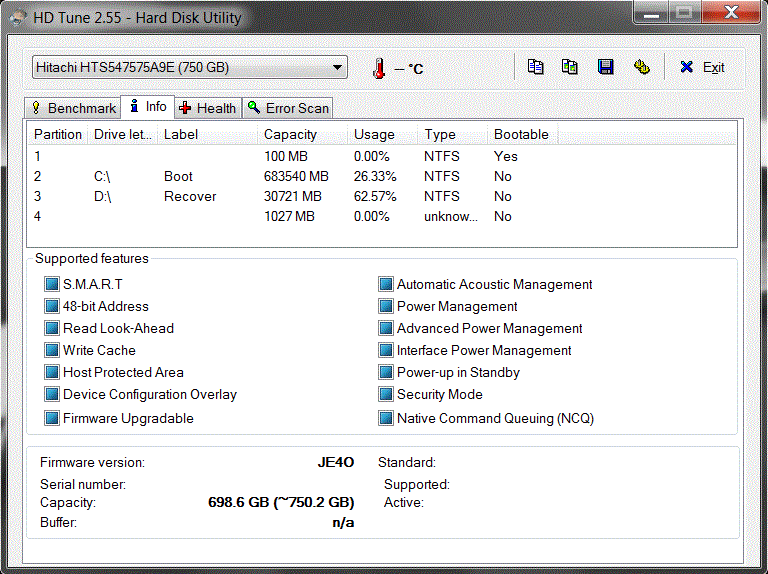Save screenshot floppy disk icon
The width and height of the screenshot is (768, 574).
click(x=605, y=67)
